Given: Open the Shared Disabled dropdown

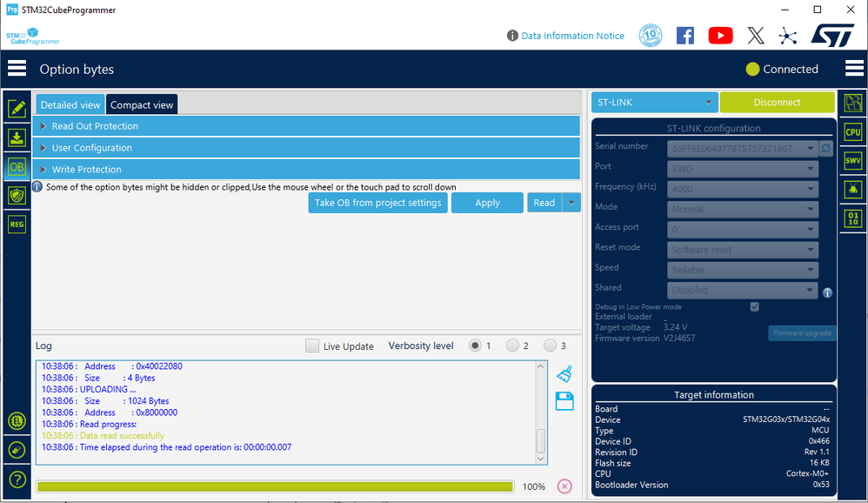Looking at the screenshot, I should tap(742, 290).
